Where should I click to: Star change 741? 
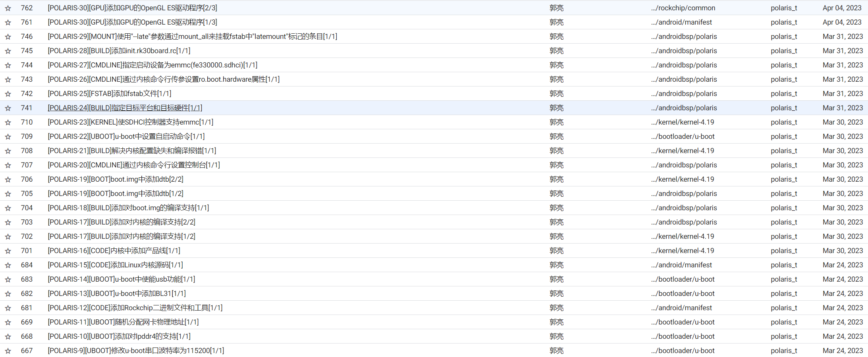[8, 108]
